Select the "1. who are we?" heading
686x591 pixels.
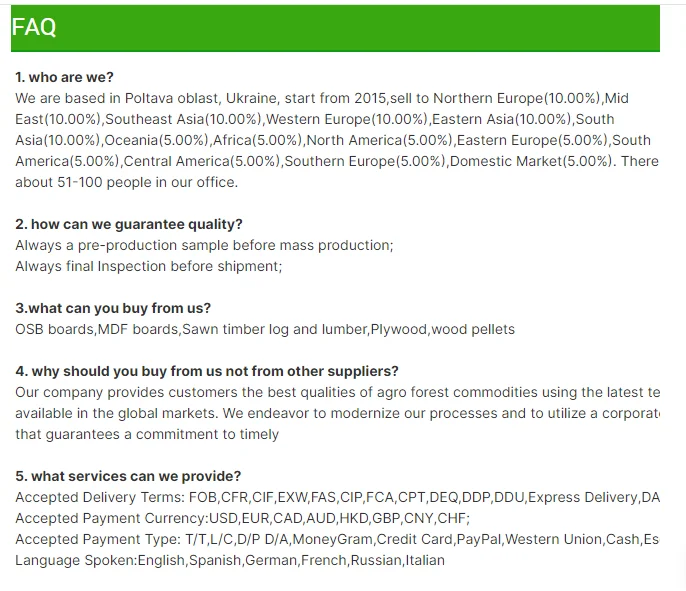(65, 77)
